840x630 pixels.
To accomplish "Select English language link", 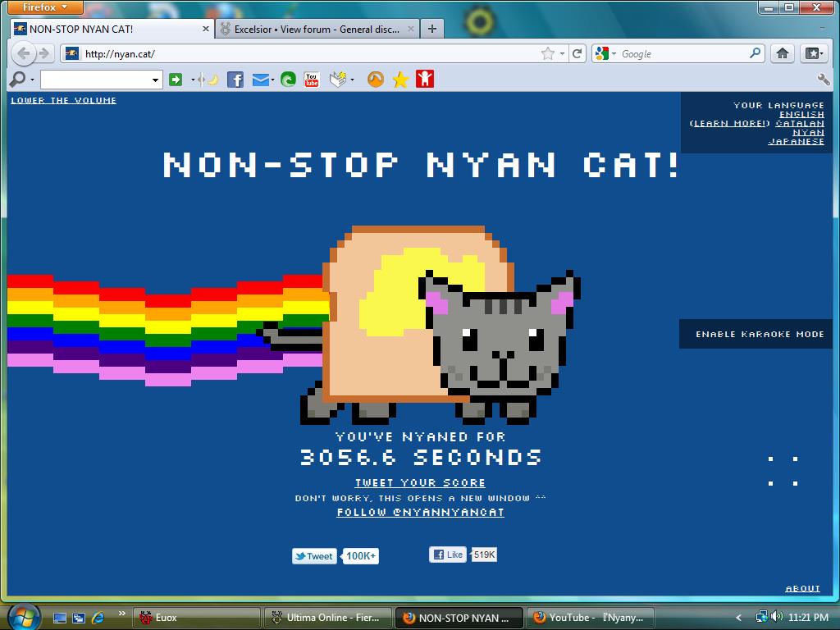I will tap(801, 114).
